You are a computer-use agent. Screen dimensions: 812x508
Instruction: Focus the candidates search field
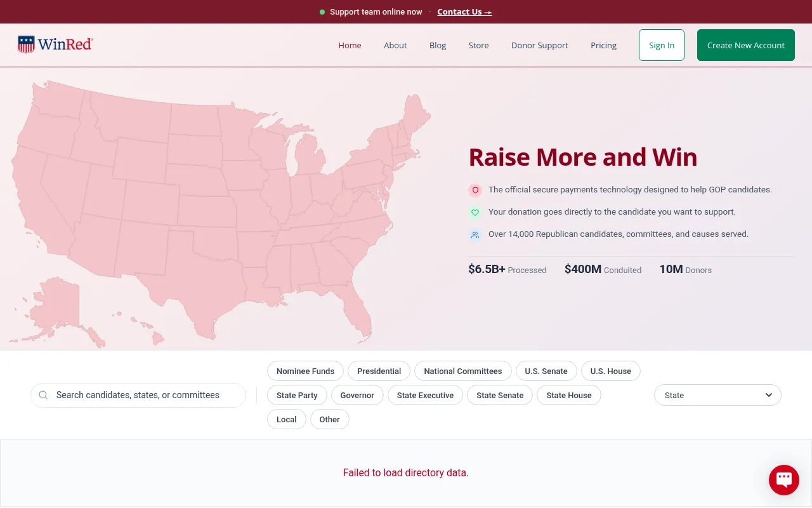coord(138,395)
